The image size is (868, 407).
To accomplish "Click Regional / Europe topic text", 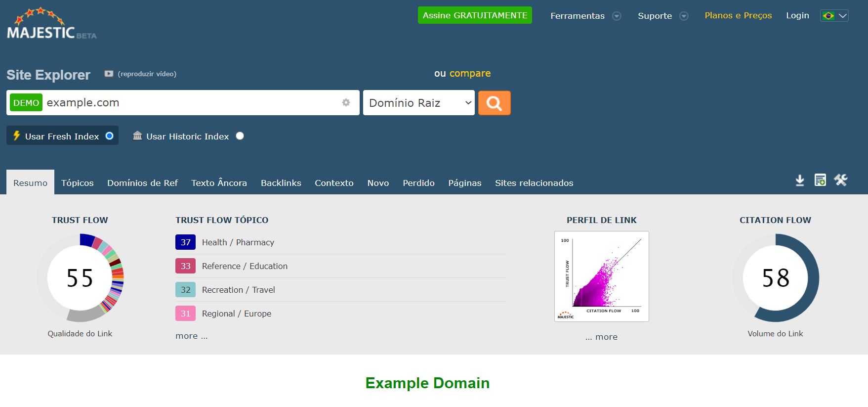I will 236,314.
